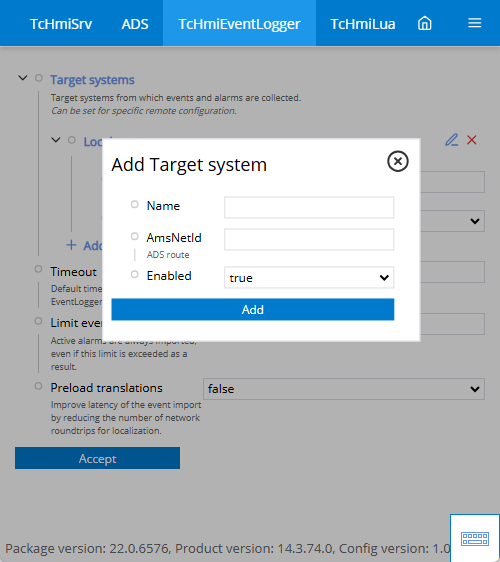Click the Preload translations label

coord(106,388)
